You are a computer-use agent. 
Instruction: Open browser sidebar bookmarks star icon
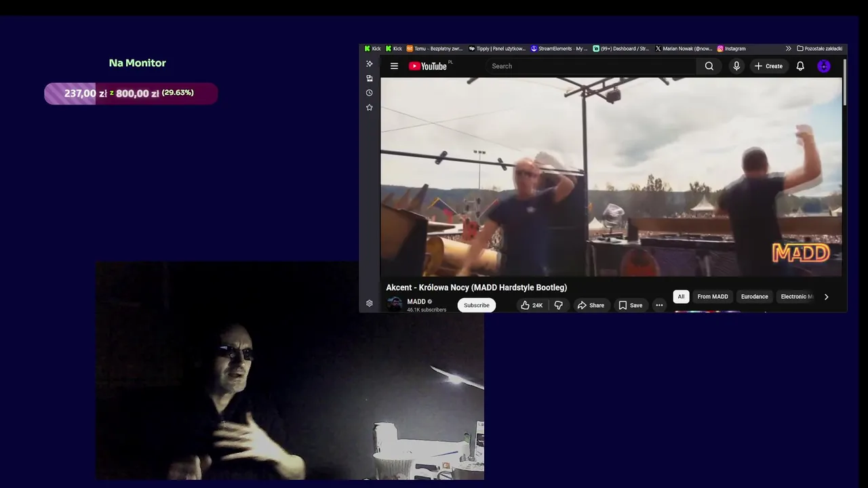click(x=370, y=108)
